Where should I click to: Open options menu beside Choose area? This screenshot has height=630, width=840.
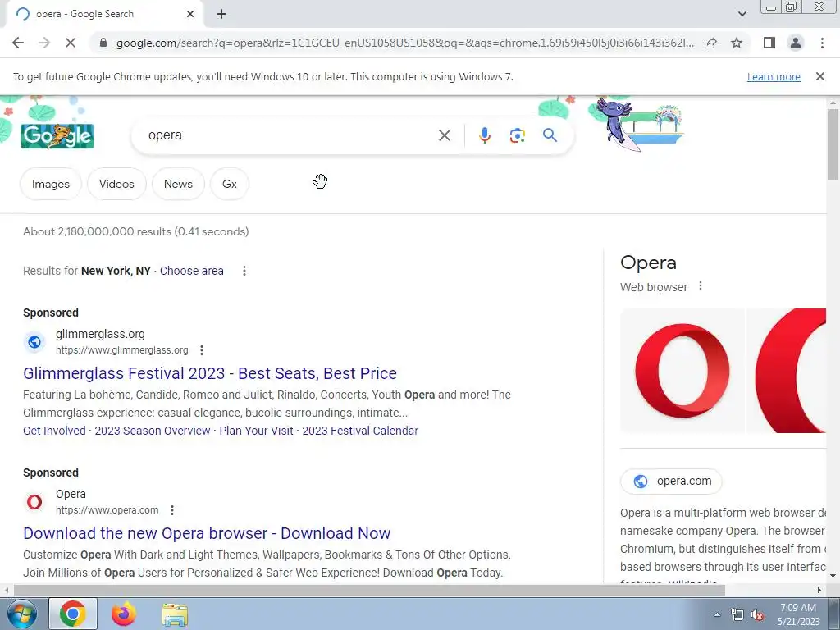pyautogui.click(x=244, y=271)
